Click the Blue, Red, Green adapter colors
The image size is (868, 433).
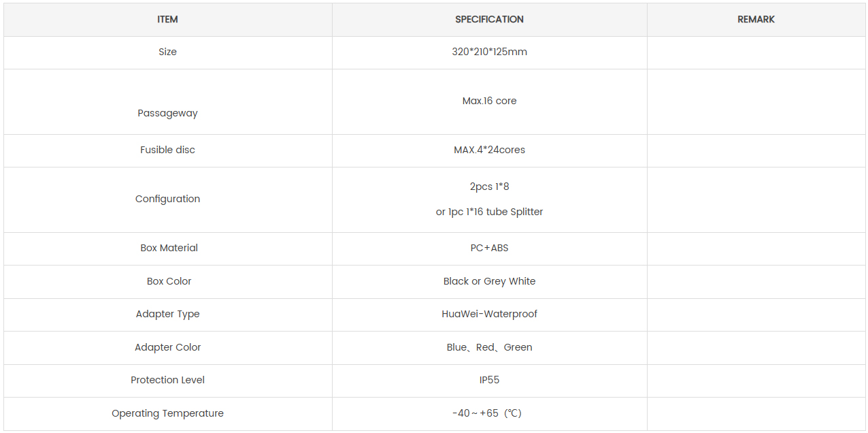click(489, 347)
